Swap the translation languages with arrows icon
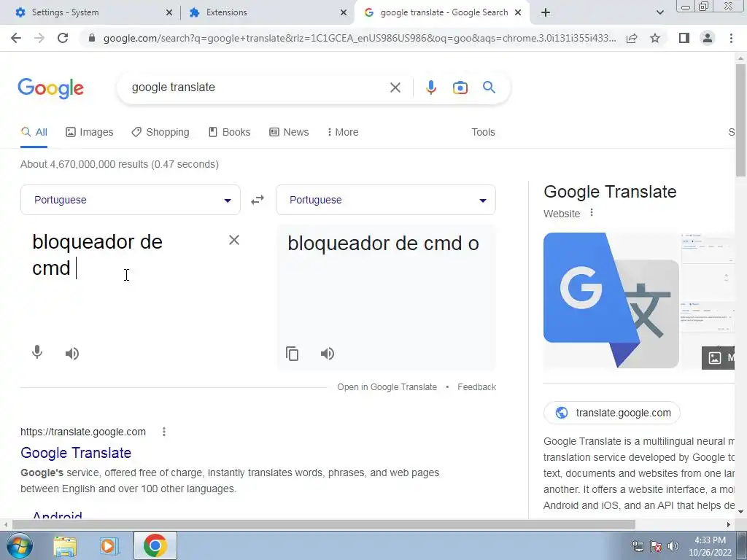This screenshot has height=560, width=747. (x=258, y=200)
